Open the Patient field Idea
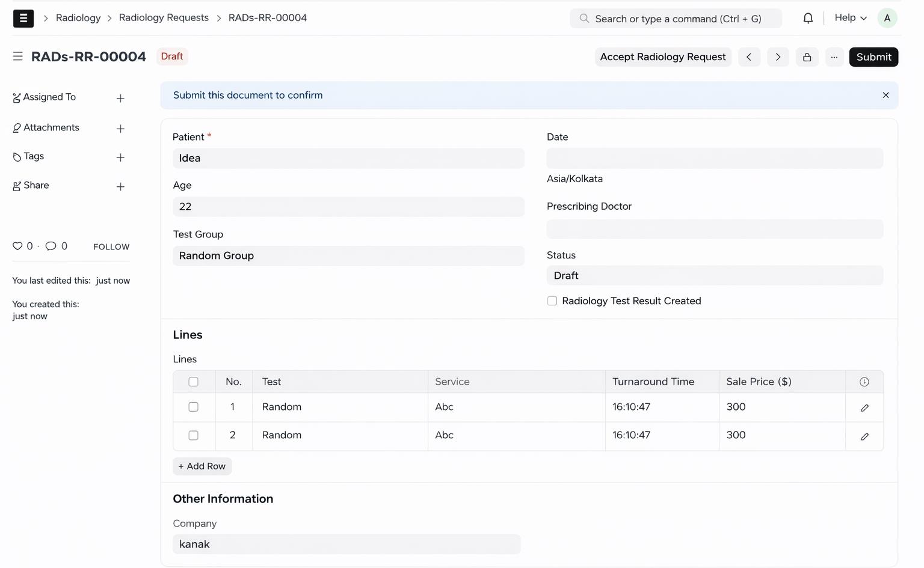The width and height of the screenshot is (924, 568). [x=348, y=159]
